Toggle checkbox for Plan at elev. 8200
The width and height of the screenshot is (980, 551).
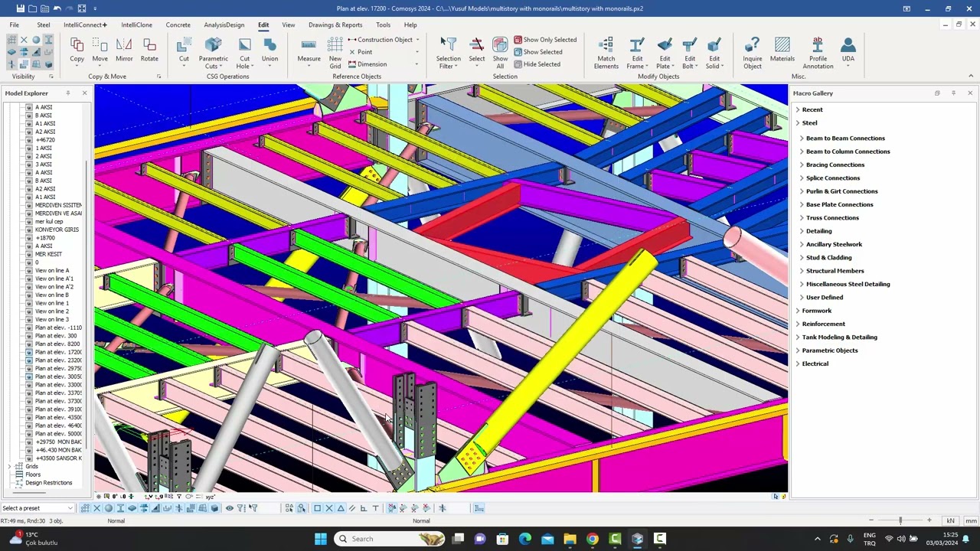pos(29,344)
